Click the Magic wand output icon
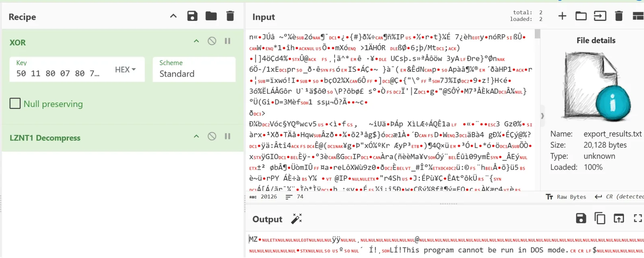The height and width of the screenshot is (258, 644). pyautogui.click(x=297, y=219)
